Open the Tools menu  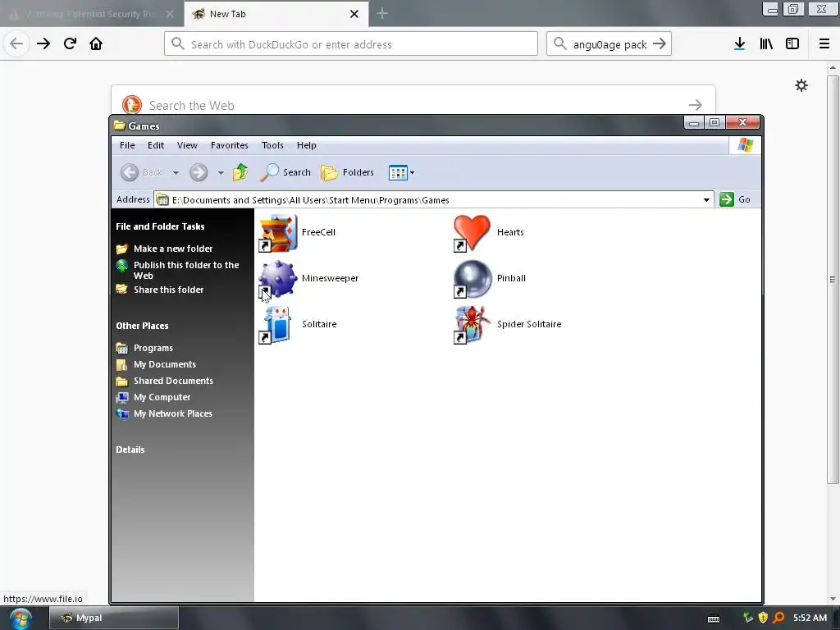[272, 145]
